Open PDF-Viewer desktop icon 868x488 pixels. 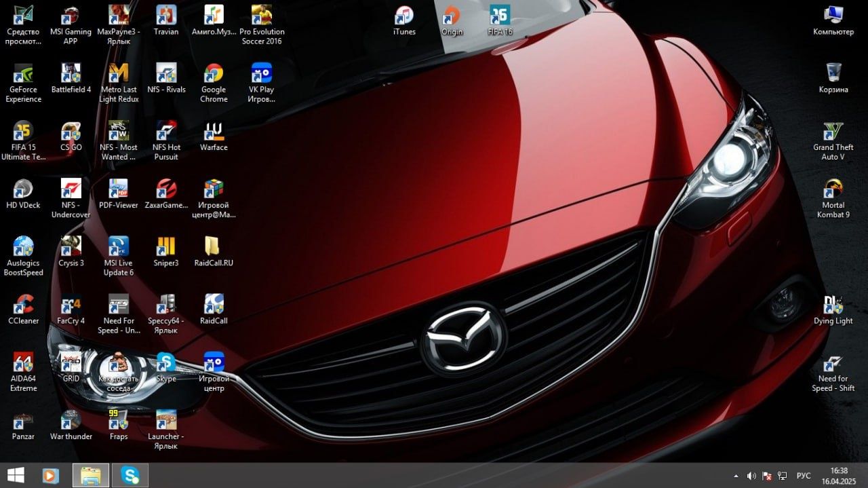tap(119, 193)
